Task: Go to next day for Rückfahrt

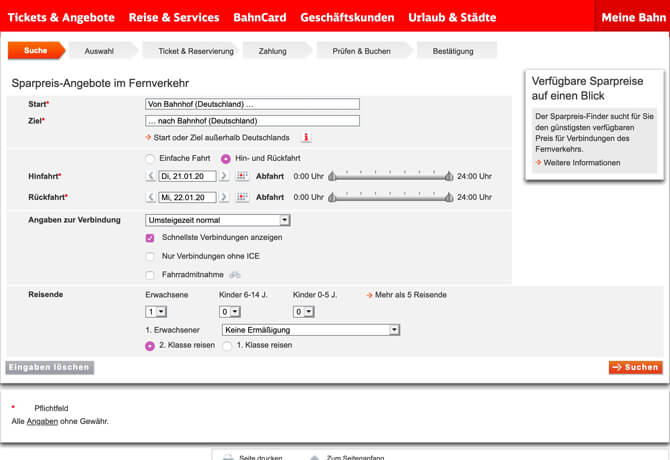Action: point(224,197)
